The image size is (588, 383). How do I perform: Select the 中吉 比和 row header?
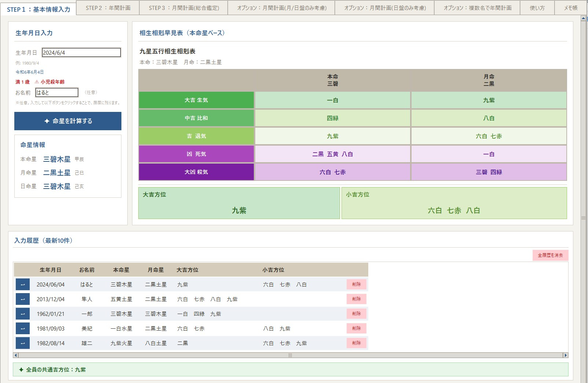[196, 118]
